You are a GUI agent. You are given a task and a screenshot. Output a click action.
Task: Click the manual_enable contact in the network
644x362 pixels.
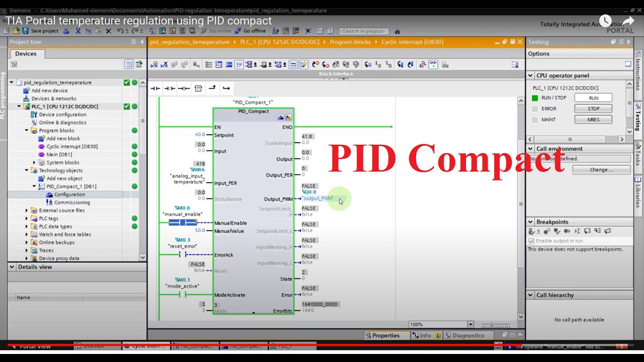182,222
